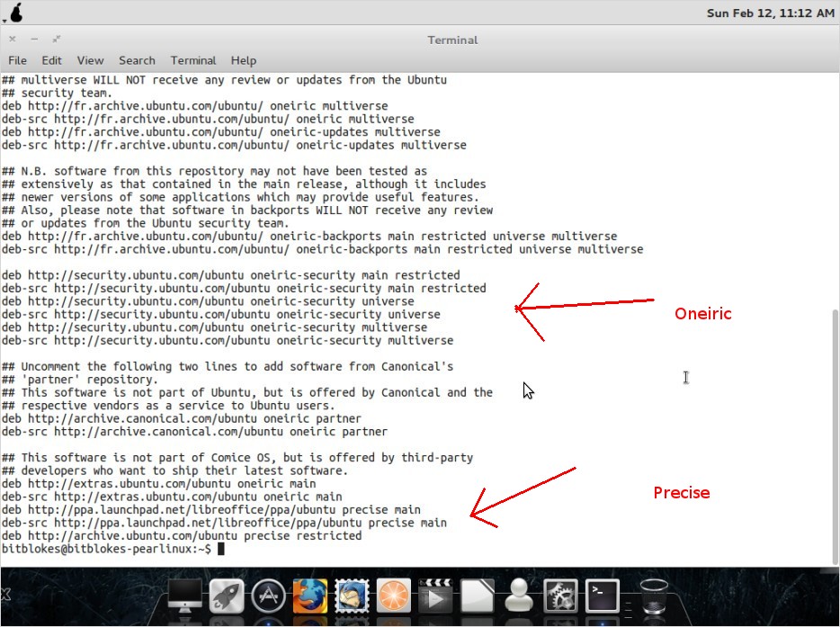Image resolution: width=840 pixels, height=627 pixels.
Task: Open the Edit menu
Action: 51,60
